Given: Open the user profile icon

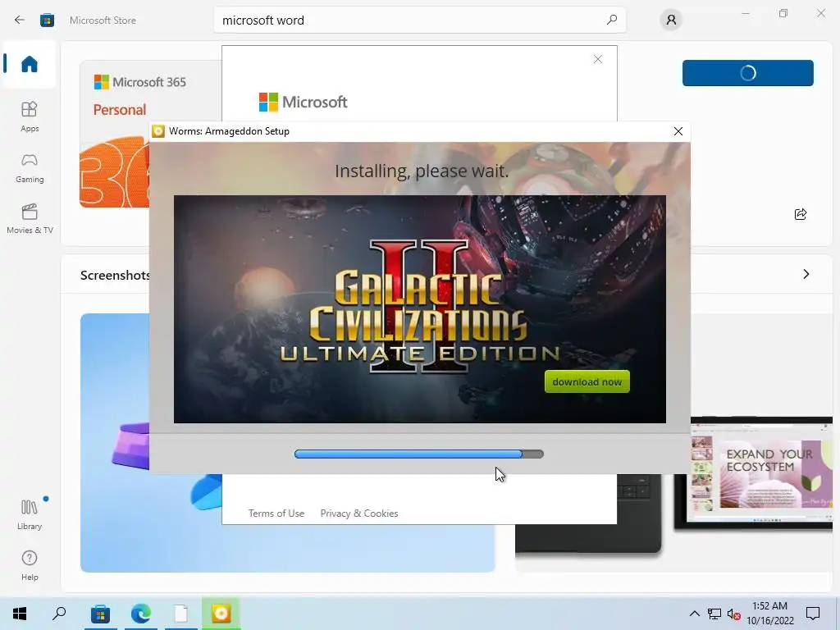Looking at the screenshot, I should pos(671,20).
